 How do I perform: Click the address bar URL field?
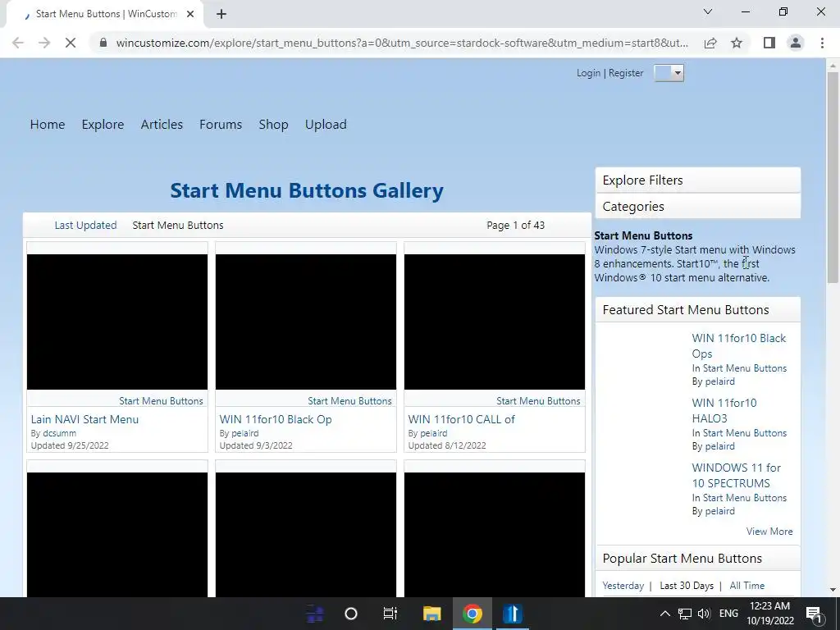402,43
